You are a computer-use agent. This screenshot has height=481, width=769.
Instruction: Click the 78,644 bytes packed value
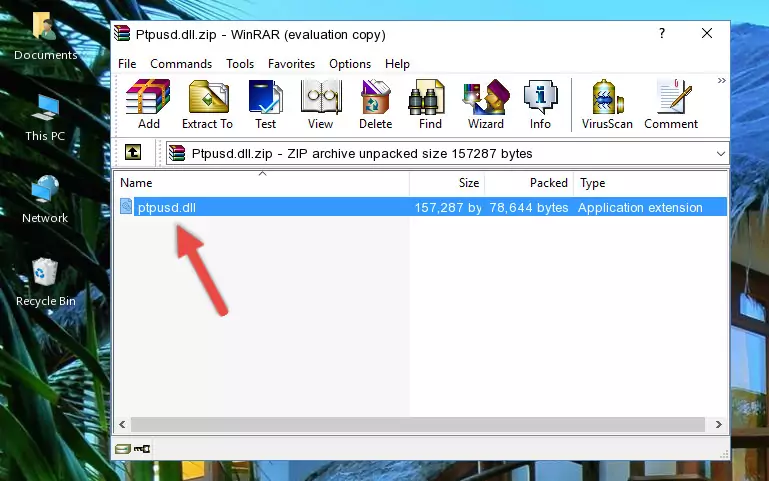[x=529, y=207]
